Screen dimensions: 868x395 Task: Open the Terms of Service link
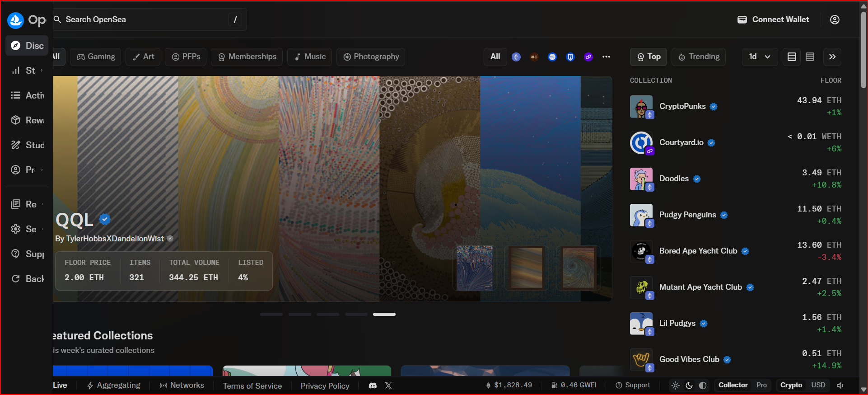pos(252,386)
